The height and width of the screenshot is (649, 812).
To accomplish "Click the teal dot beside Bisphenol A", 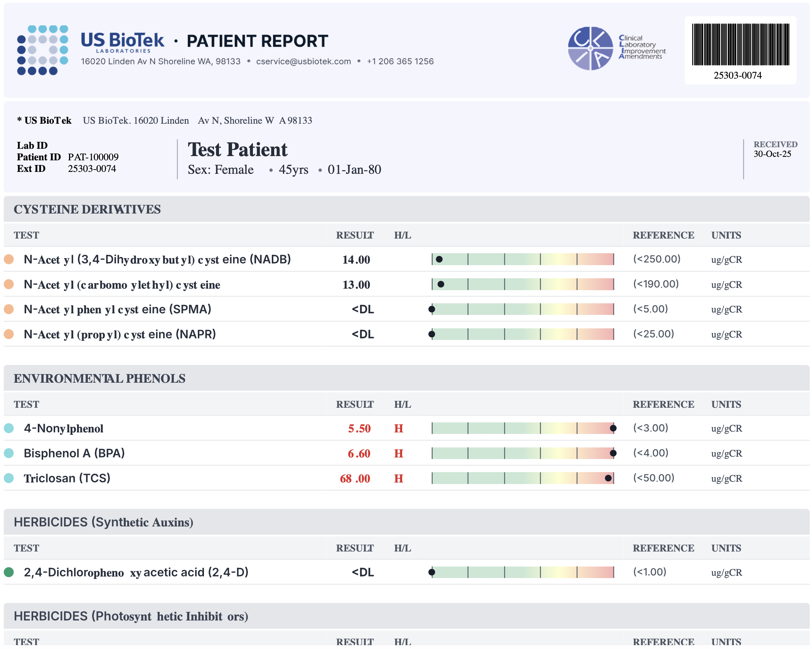I will pyautogui.click(x=9, y=453).
